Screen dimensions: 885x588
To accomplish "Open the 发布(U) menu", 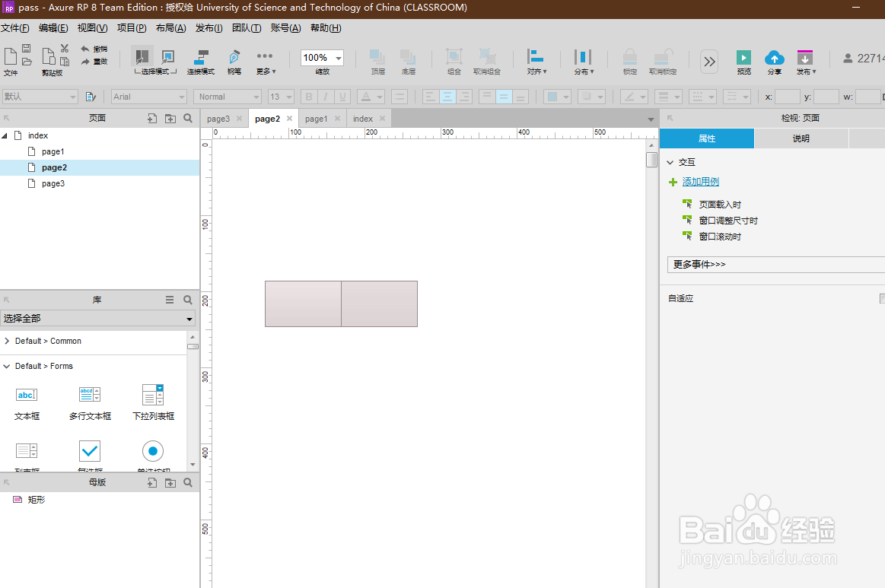I will 209,28.
